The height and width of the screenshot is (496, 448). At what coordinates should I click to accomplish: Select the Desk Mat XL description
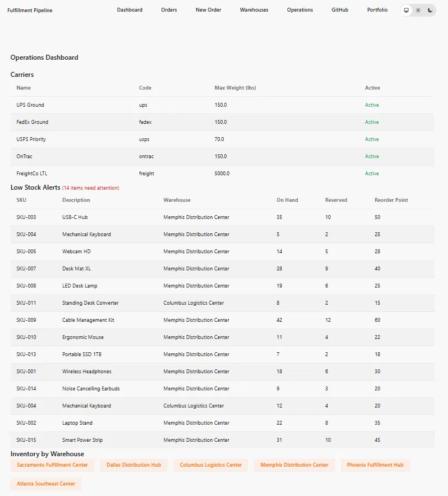(x=76, y=269)
